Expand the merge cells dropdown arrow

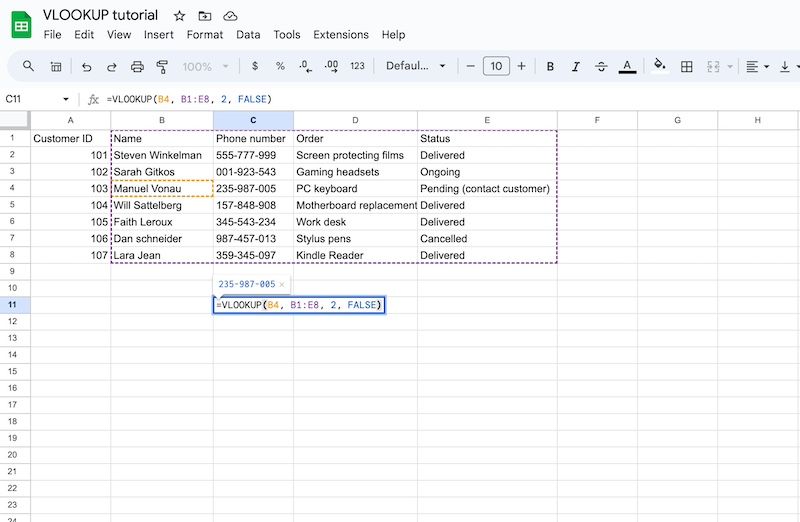click(x=730, y=66)
